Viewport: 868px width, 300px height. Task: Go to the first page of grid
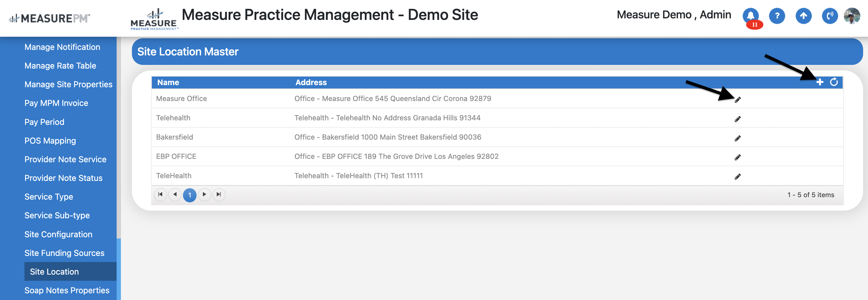(x=160, y=194)
